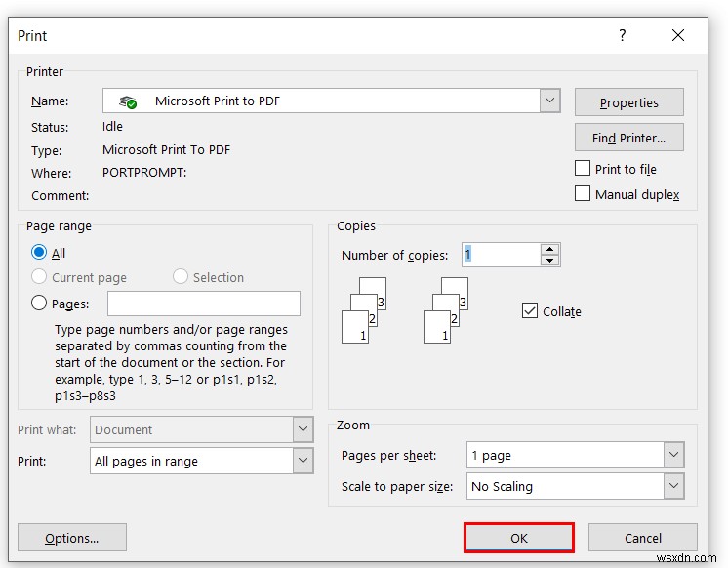The height and width of the screenshot is (568, 728).
Task: Click the Print title bar text
Action: point(32,36)
